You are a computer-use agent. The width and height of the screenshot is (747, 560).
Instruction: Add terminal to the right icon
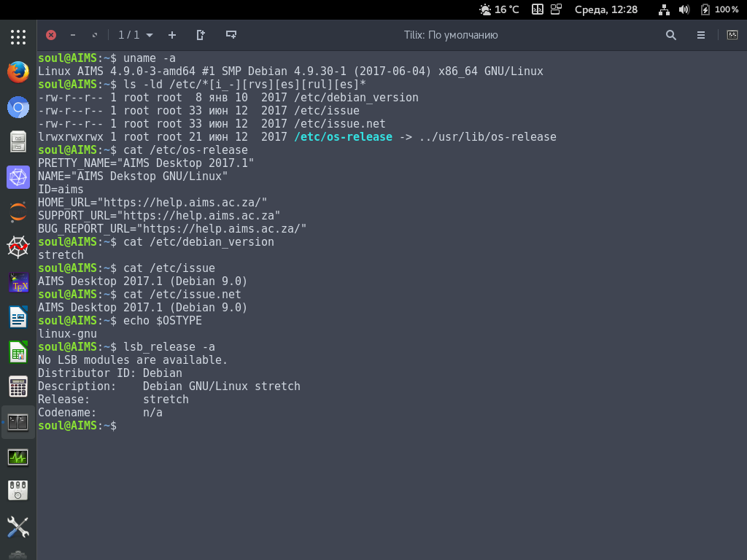[201, 35]
